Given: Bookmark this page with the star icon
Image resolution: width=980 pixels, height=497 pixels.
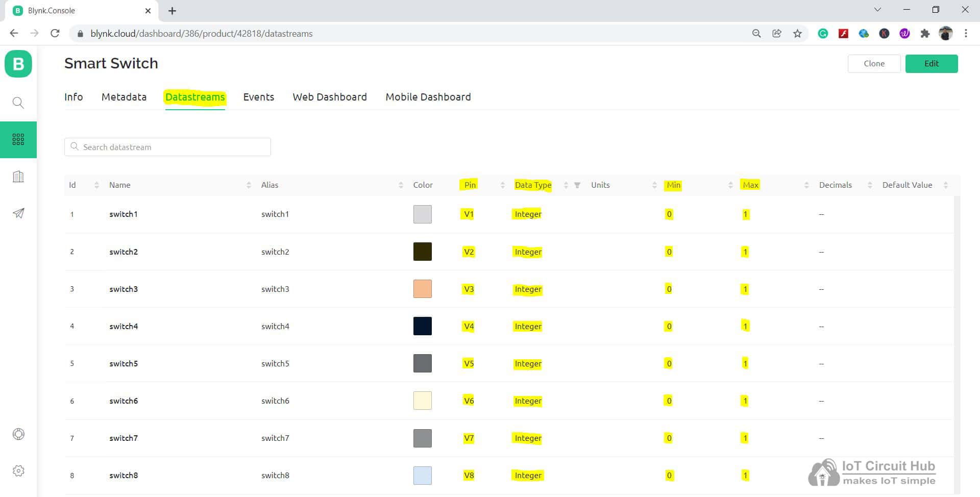Looking at the screenshot, I should click(797, 34).
